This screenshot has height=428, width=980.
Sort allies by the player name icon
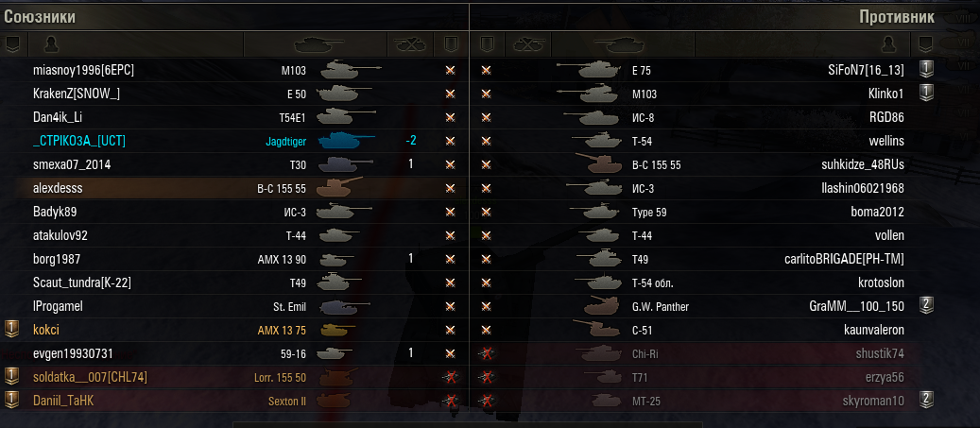coord(53,43)
